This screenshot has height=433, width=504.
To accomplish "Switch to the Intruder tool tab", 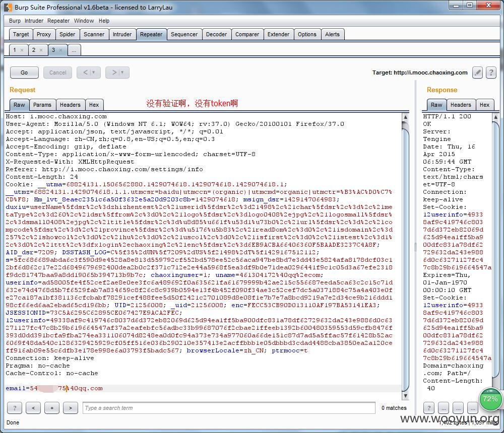I will (122, 34).
